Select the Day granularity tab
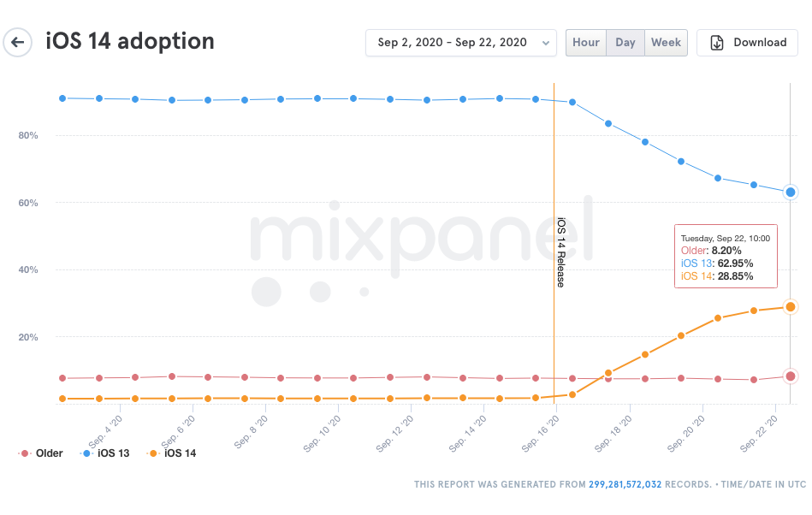812x515 pixels. (x=625, y=43)
